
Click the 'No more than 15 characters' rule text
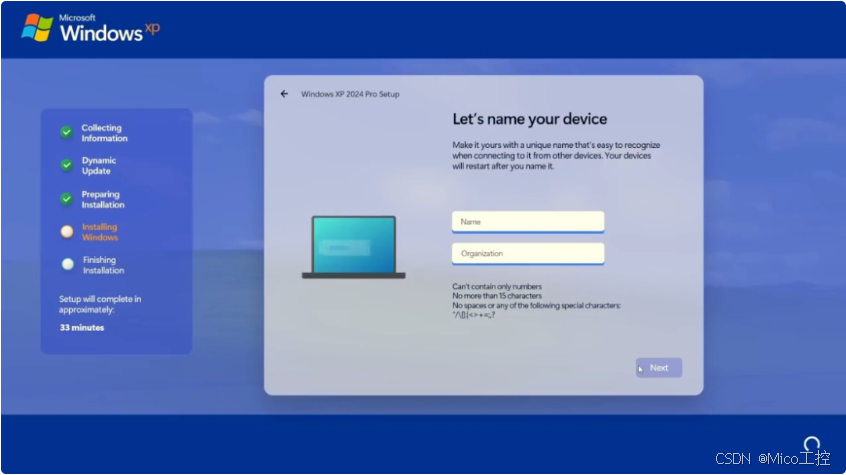point(497,296)
